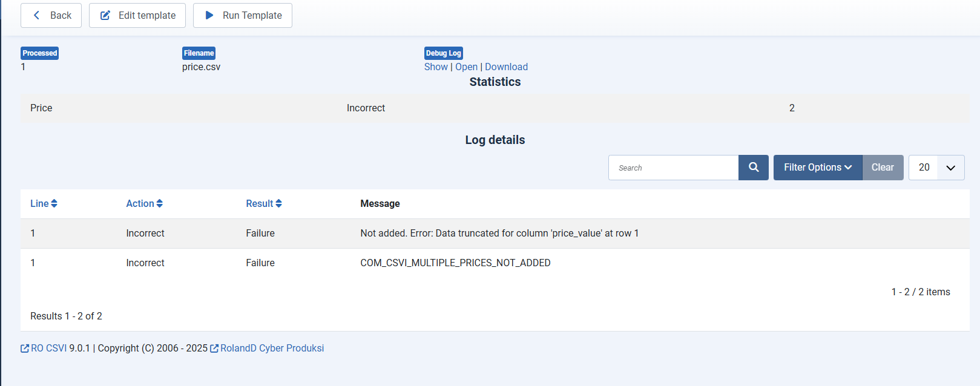Click the Message column header
Image resolution: width=980 pixels, height=386 pixels.
[380, 204]
